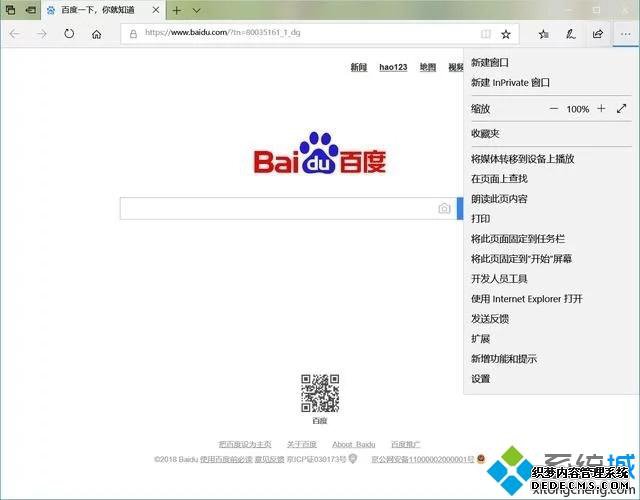The width and height of the screenshot is (640, 500).
Task: Click the 百度推广 footer link
Action: coord(405,444)
